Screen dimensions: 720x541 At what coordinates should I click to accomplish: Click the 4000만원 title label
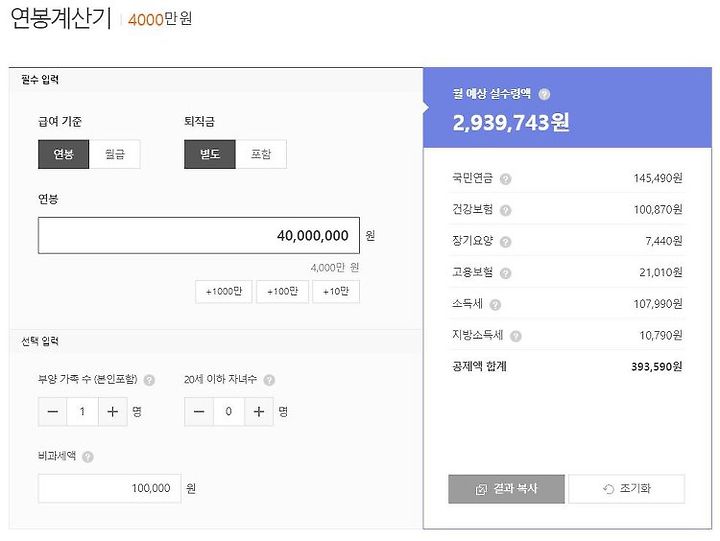point(160,19)
